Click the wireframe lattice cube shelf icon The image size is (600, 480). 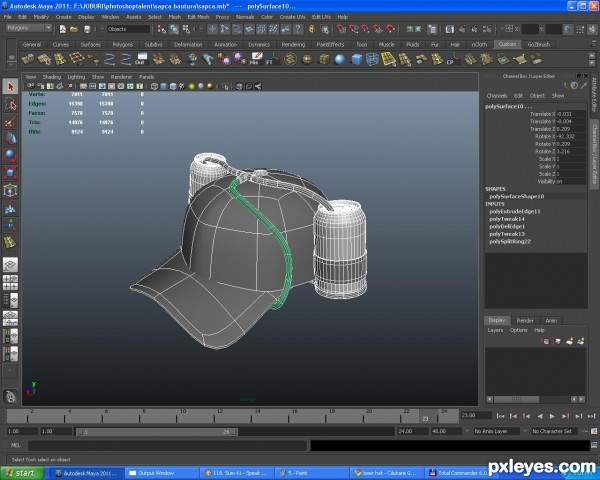click(372, 59)
